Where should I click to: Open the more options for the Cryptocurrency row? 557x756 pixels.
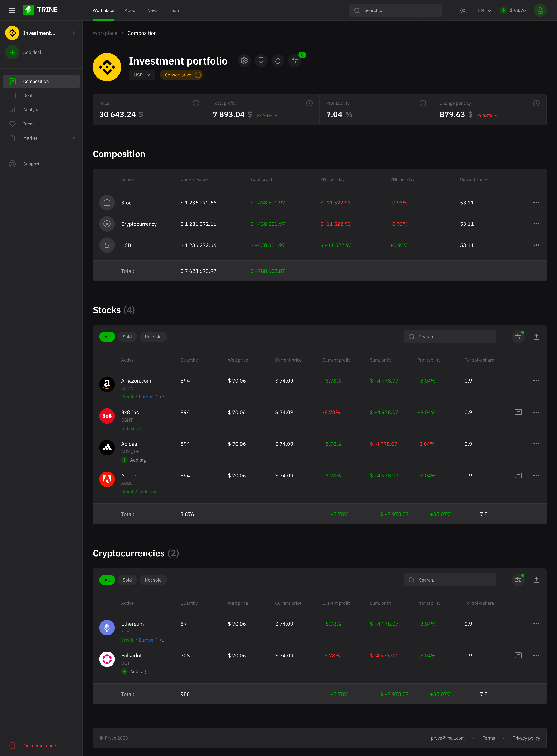pos(536,224)
